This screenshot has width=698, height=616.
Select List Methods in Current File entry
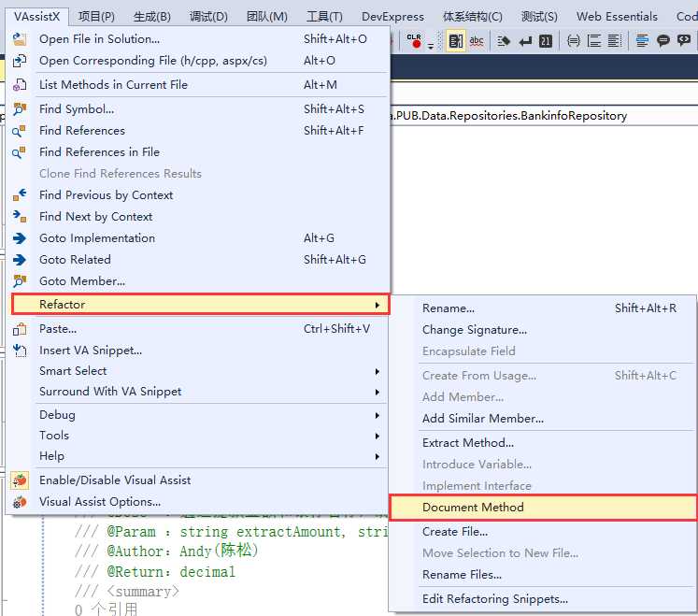coord(198,85)
